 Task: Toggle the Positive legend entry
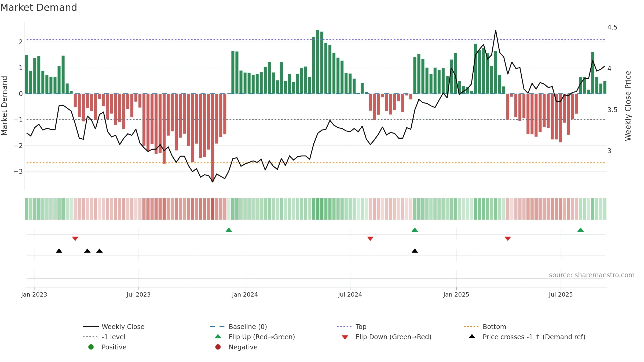click(x=107, y=347)
